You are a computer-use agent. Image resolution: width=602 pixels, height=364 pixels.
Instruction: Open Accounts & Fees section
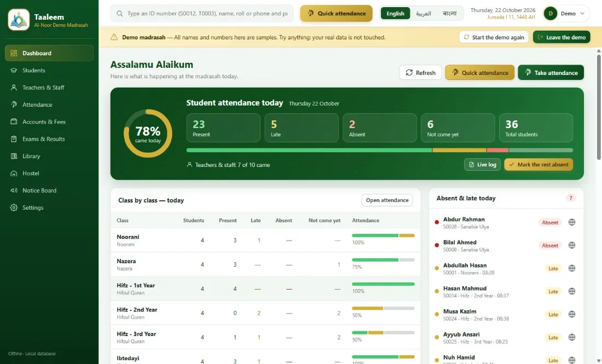49,122
